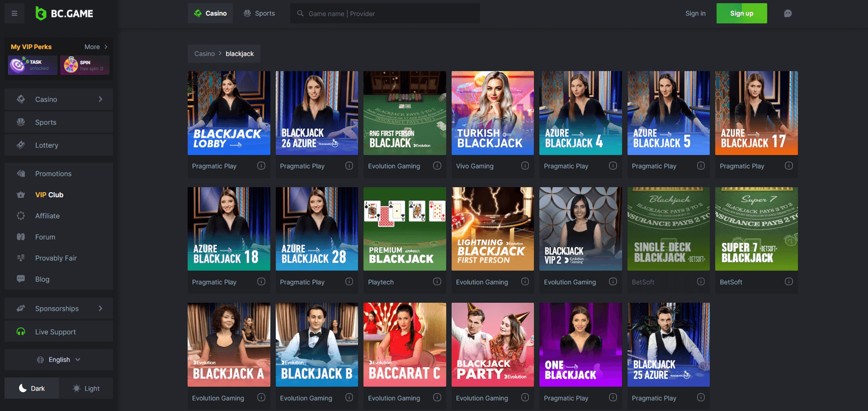Select the Casino tab in top bar
868x411 pixels.
pos(210,13)
